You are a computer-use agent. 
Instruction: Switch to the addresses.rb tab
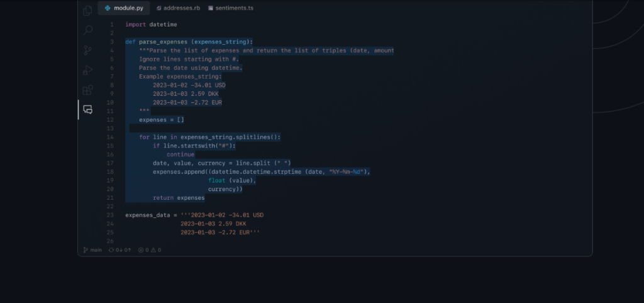click(x=178, y=8)
